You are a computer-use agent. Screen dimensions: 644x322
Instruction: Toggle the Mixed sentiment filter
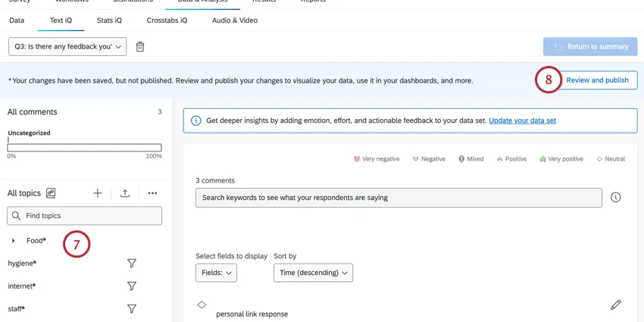[470, 159]
